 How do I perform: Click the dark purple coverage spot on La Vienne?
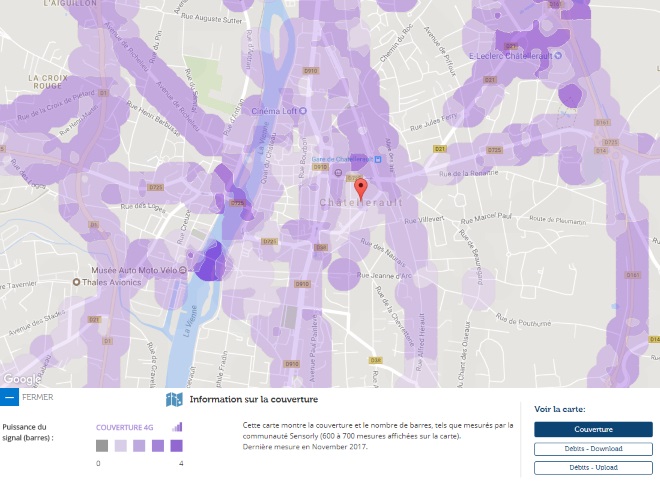tap(210, 261)
